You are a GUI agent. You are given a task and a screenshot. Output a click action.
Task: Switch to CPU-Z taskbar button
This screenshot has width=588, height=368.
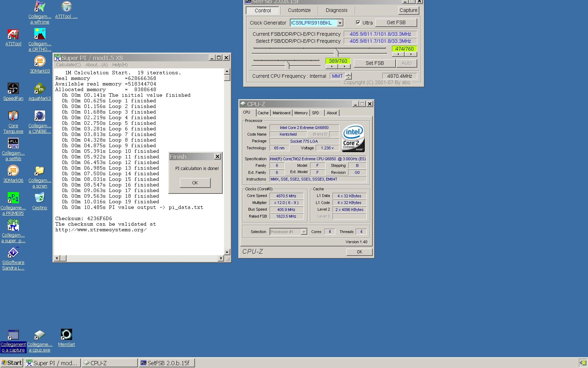click(110, 363)
